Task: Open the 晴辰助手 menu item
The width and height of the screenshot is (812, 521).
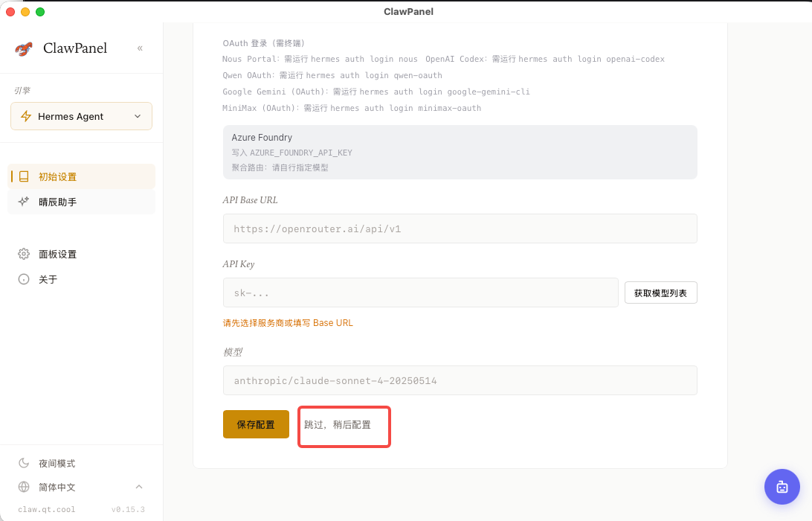Action: 81,202
